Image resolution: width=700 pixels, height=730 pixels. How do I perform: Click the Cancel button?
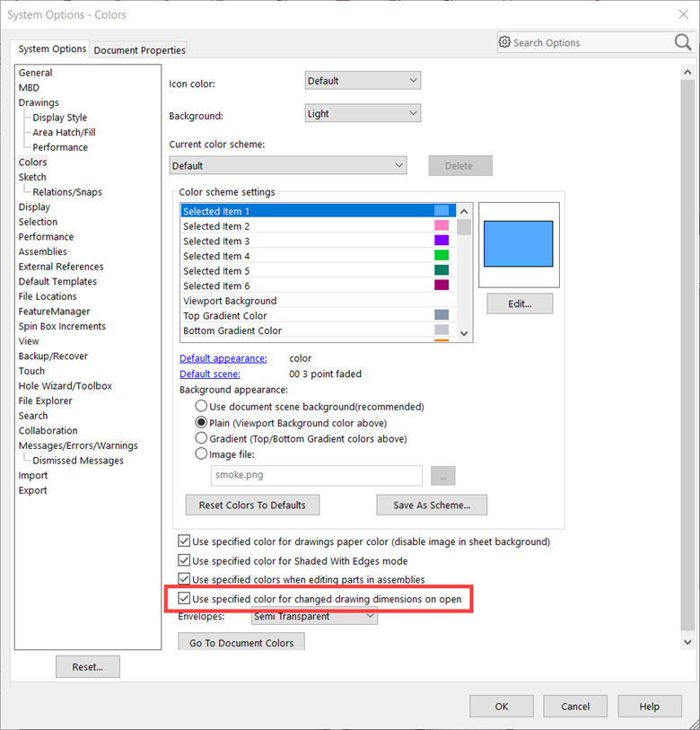pos(575,707)
